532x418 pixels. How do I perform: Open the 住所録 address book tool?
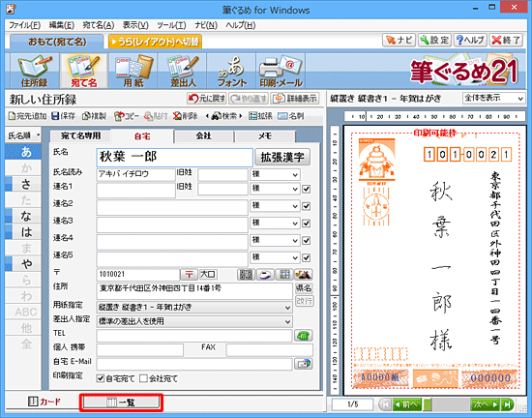coord(34,71)
